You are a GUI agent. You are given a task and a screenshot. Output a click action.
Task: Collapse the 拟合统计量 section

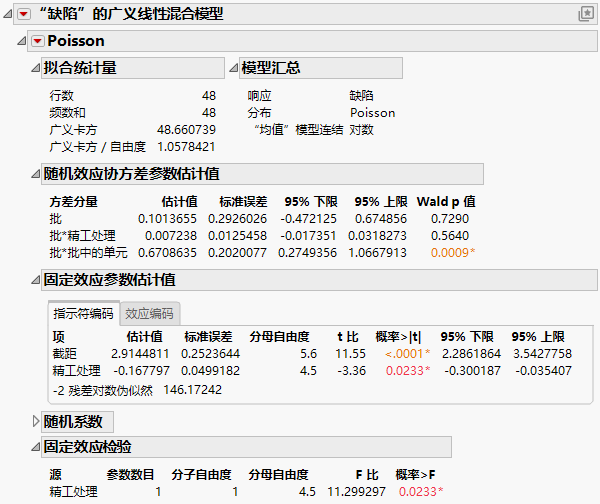point(36,68)
